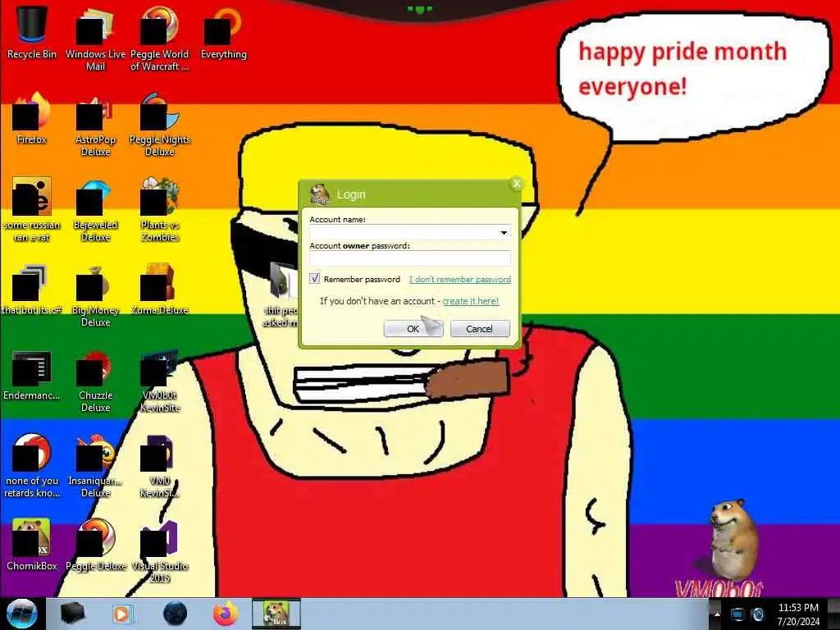This screenshot has width=840, height=630.
Task: Open the Recycle Bin desktop icon
Action: (x=32, y=32)
